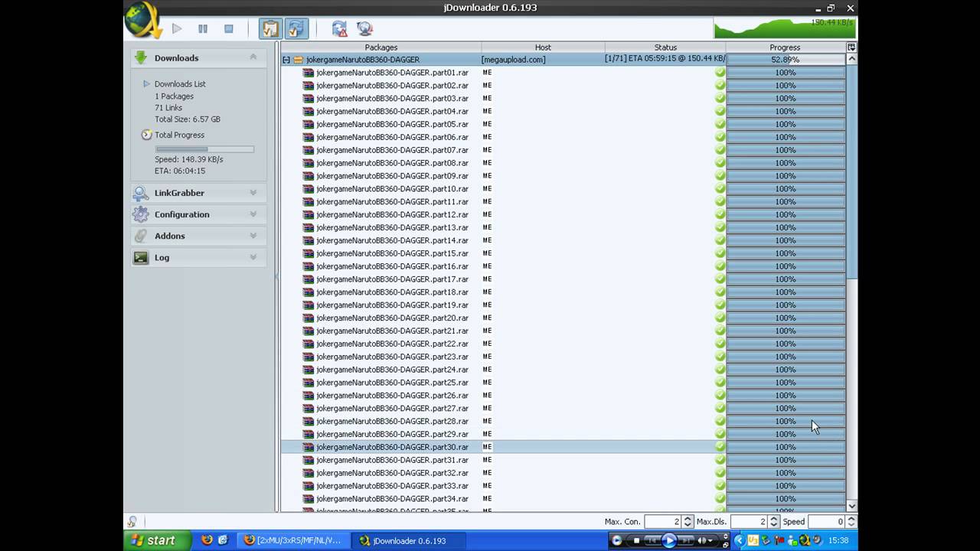This screenshot has height=551, width=980.
Task: Click the green Downloads arrow icon
Action: 141,57
